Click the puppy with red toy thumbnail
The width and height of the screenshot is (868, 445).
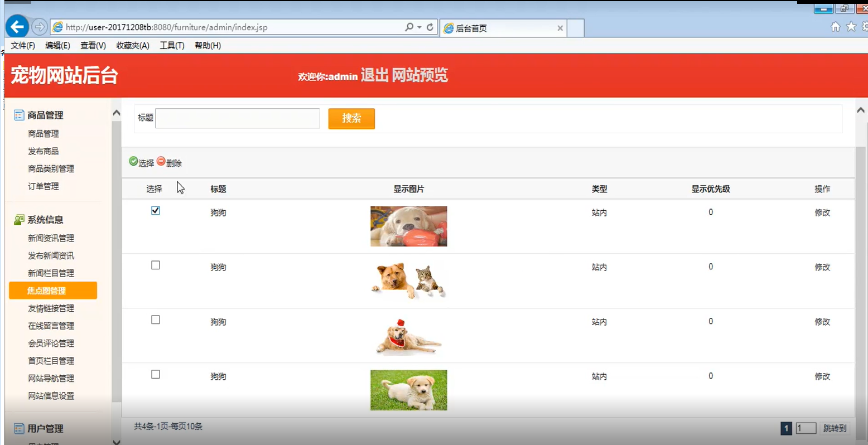coord(409,226)
